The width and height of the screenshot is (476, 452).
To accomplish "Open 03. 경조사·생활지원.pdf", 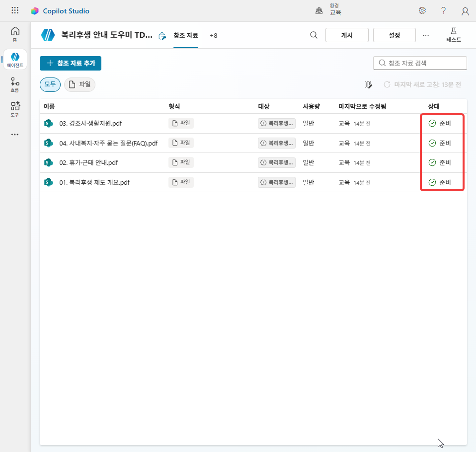I will tap(90, 123).
